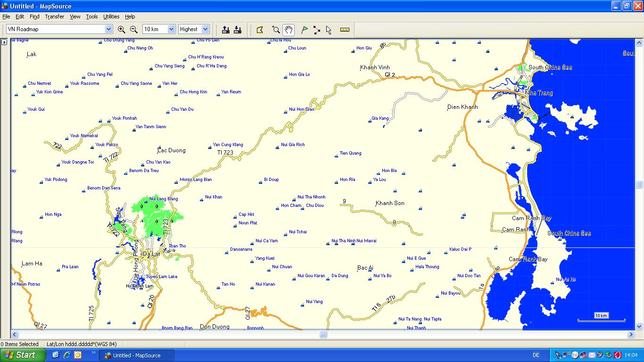Click the Zoom In magnifier icon
The height and width of the screenshot is (362, 644).
pos(122,29)
